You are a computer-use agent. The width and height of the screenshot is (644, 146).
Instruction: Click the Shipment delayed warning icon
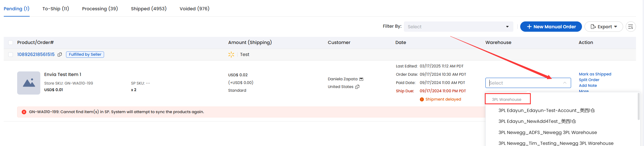coord(422,99)
